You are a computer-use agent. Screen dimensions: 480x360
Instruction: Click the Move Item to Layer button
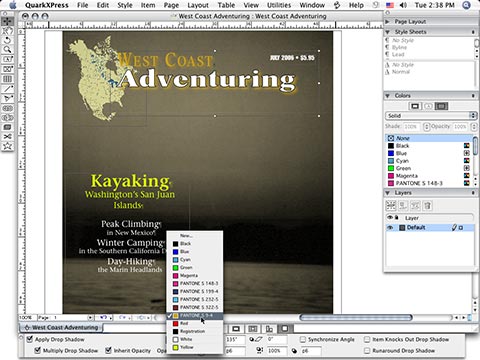click(403, 205)
